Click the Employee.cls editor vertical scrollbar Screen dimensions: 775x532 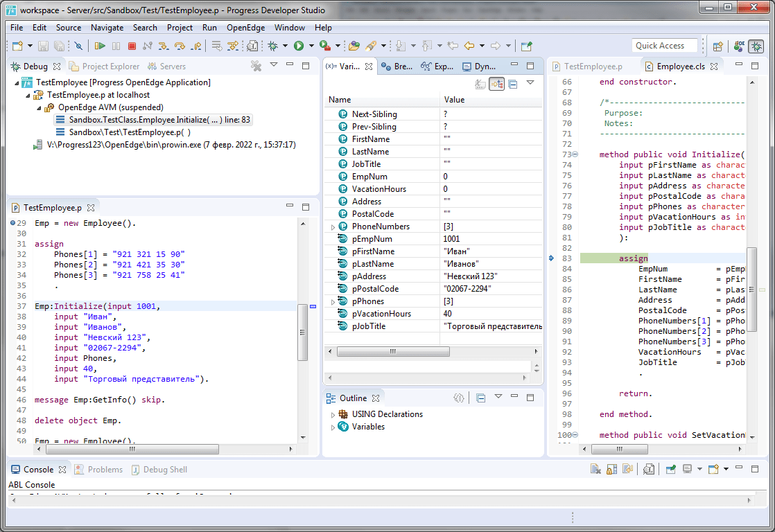[751, 289]
